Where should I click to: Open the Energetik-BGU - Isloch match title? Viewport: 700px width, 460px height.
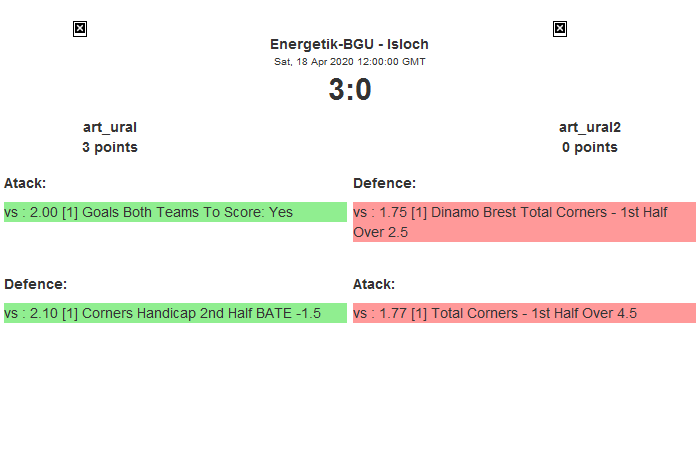click(349, 44)
